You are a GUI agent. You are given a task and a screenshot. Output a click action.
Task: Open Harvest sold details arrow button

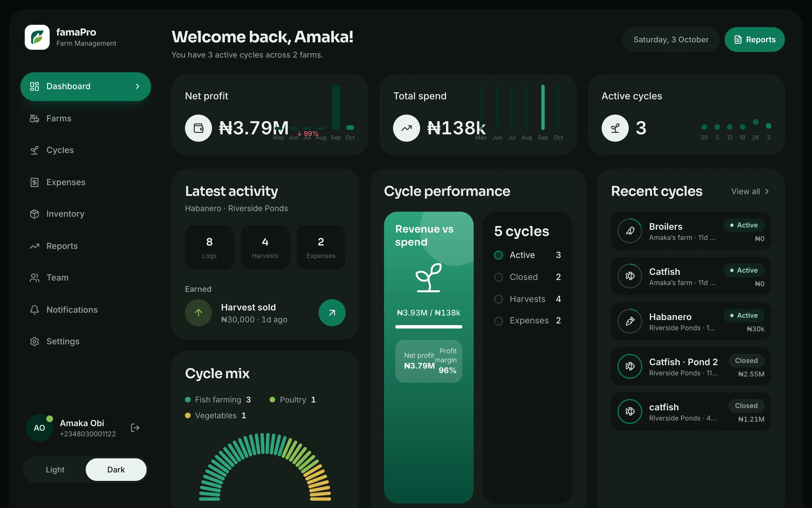click(x=332, y=313)
